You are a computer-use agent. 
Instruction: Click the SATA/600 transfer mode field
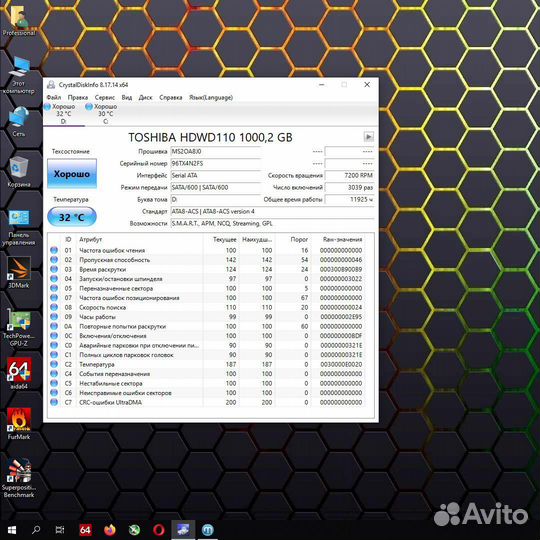point(216,188)
